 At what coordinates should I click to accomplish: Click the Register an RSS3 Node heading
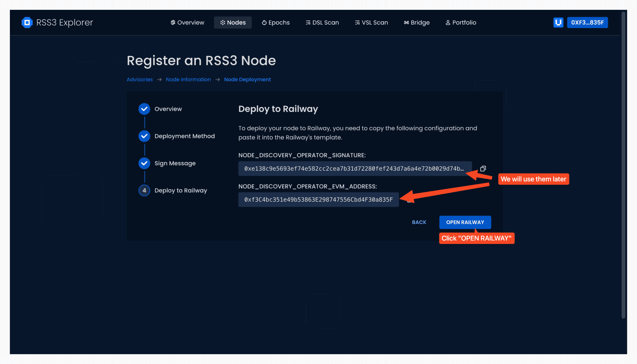tap(201, 61)
